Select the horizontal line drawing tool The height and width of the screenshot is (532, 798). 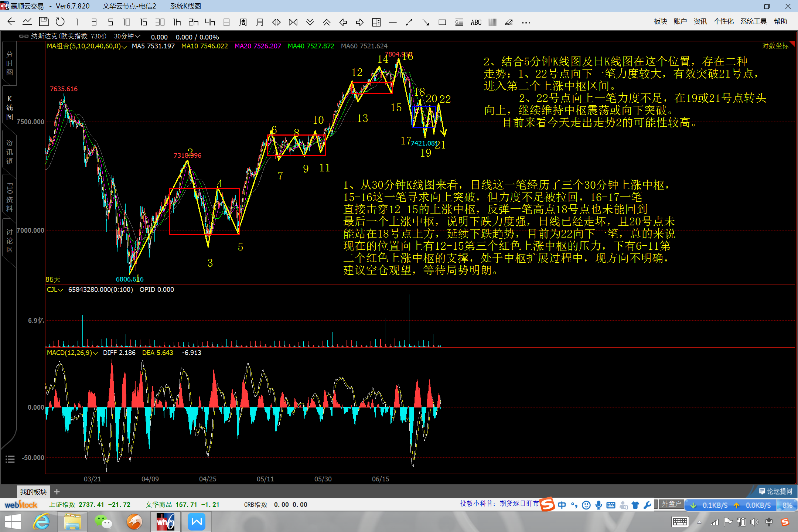(393, 23)
